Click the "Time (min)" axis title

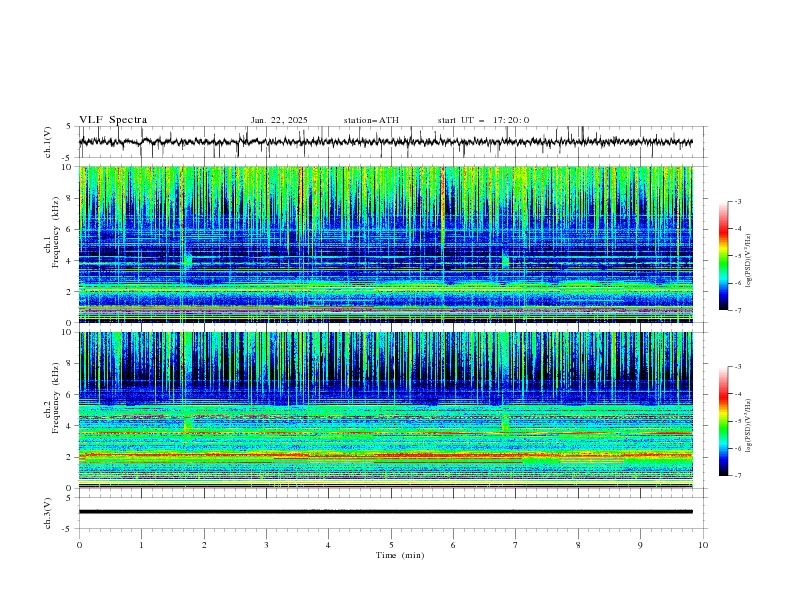pyautogui.click(x=400, y=555)
